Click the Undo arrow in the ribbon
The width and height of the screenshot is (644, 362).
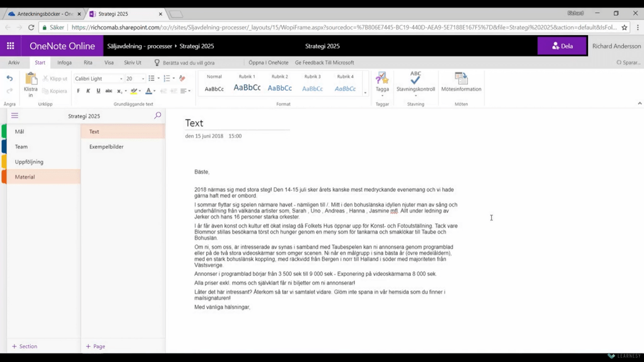[x=9, y=79]
